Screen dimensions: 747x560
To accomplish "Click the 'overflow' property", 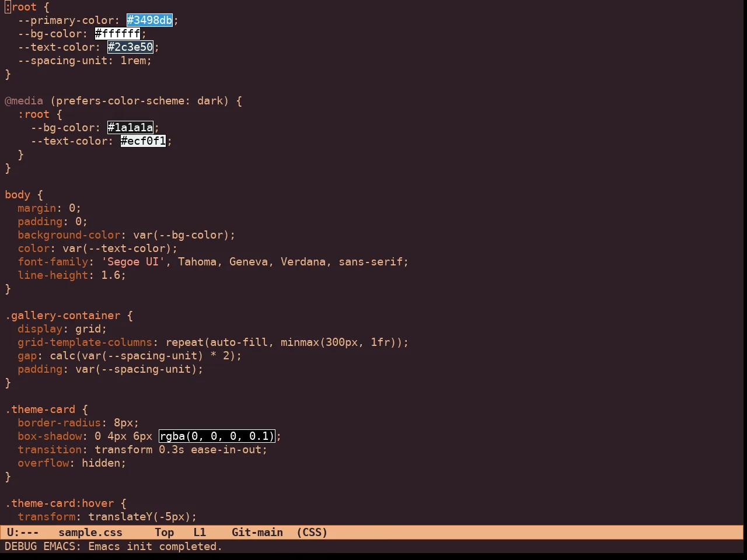I will click(x=43, y=463).
